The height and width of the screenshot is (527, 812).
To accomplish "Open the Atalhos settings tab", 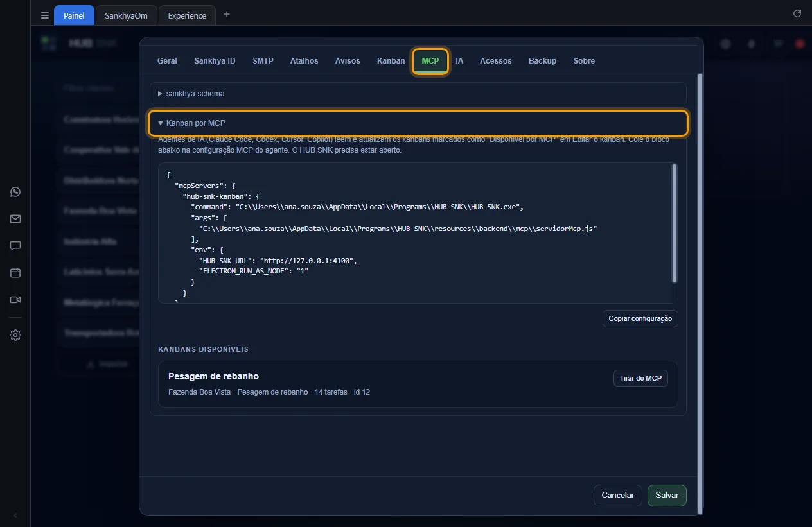I will tap(304, 61).
